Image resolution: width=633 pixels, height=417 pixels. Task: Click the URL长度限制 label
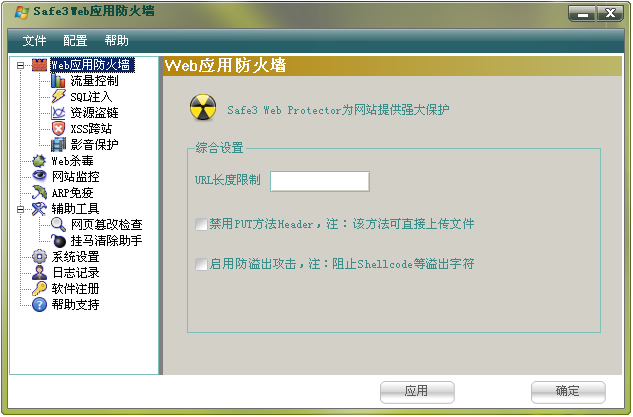[x=228, y=180]
